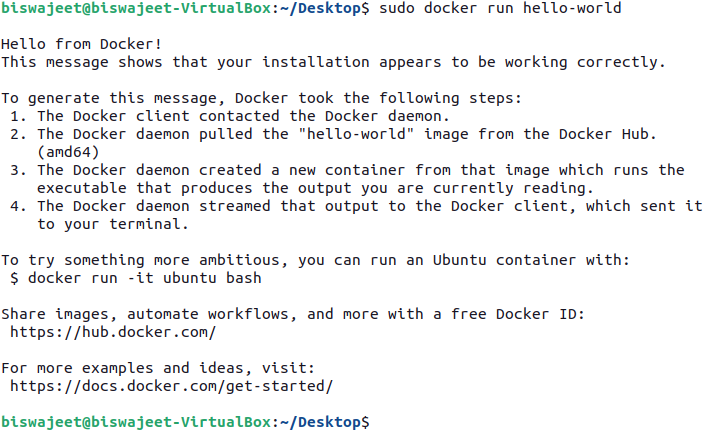The height and width of the screenshot is (434, 709).
Task: Open the https://hub.docker.com/ link
Action: (x=112, y=332)
